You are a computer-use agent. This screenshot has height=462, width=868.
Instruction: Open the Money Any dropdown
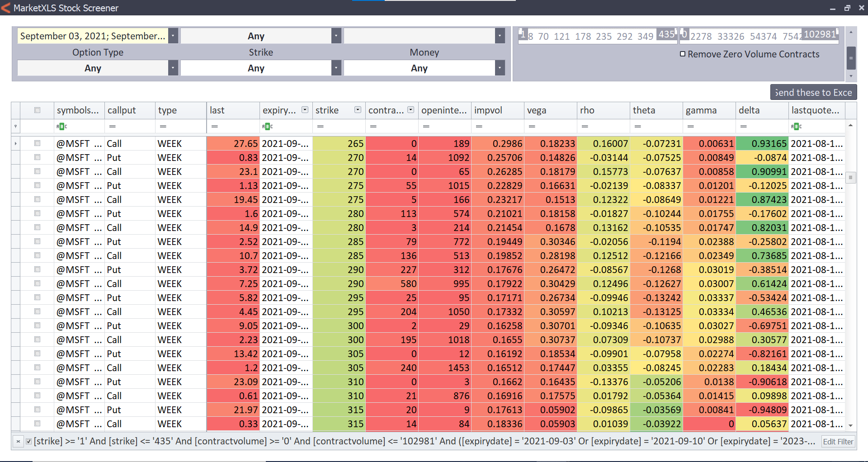[x=499, y=68]
